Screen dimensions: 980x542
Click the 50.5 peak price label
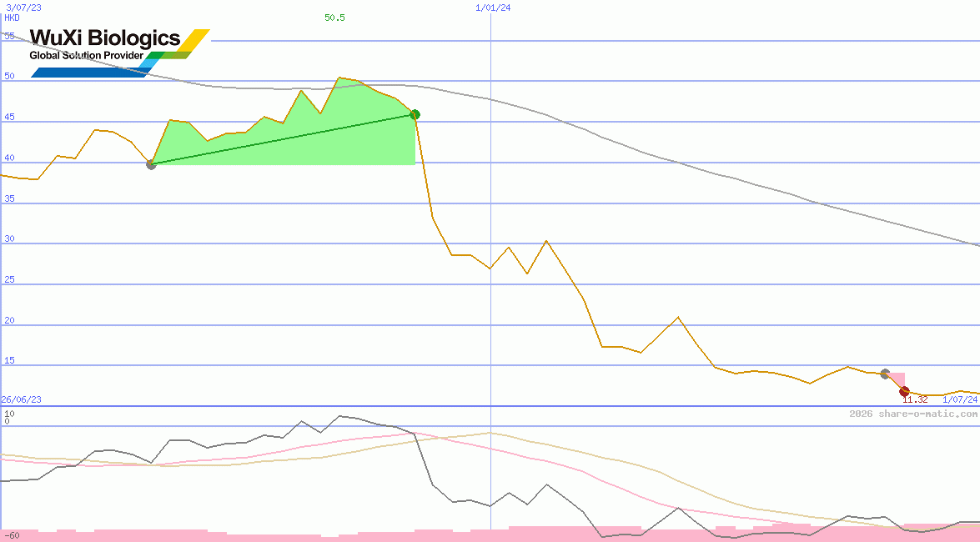coord(334,18)
